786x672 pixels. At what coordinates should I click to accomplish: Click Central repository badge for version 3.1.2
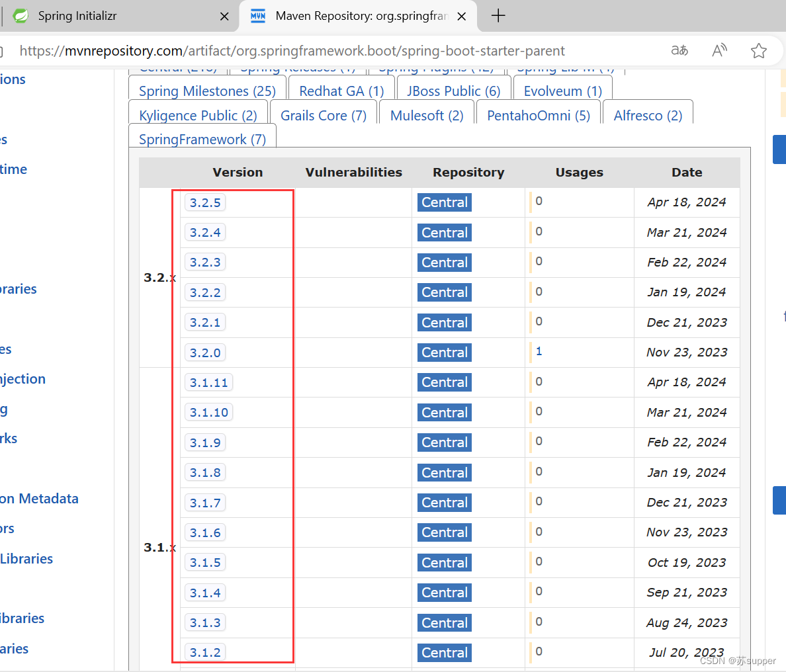pyautogui.click(x=444, y=652)
